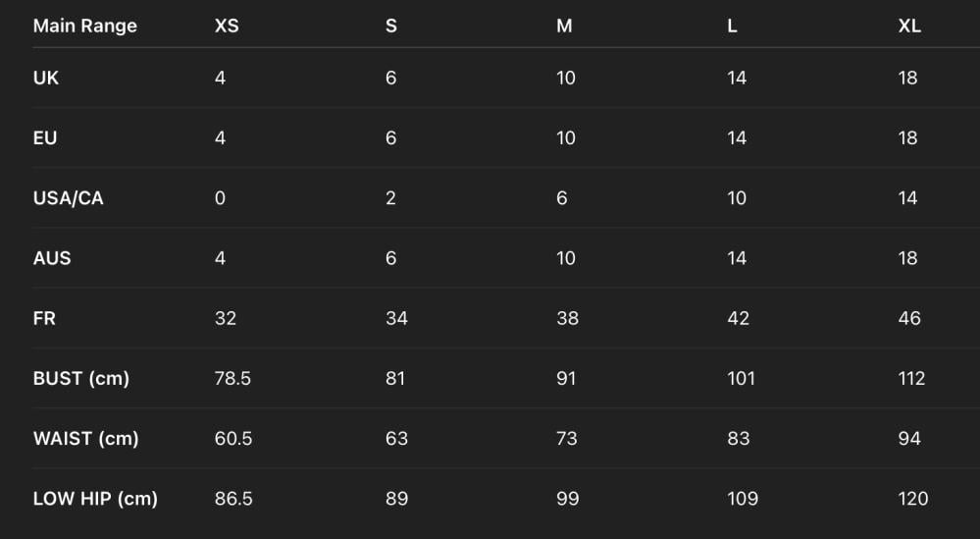Click the XS bust value 78.5
This screenshot has width=980, height=539.
point(232,378)
